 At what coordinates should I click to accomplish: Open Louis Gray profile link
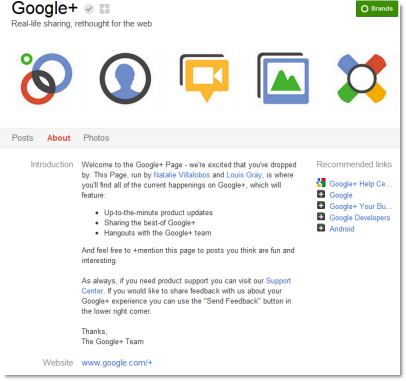coord(244,175)
